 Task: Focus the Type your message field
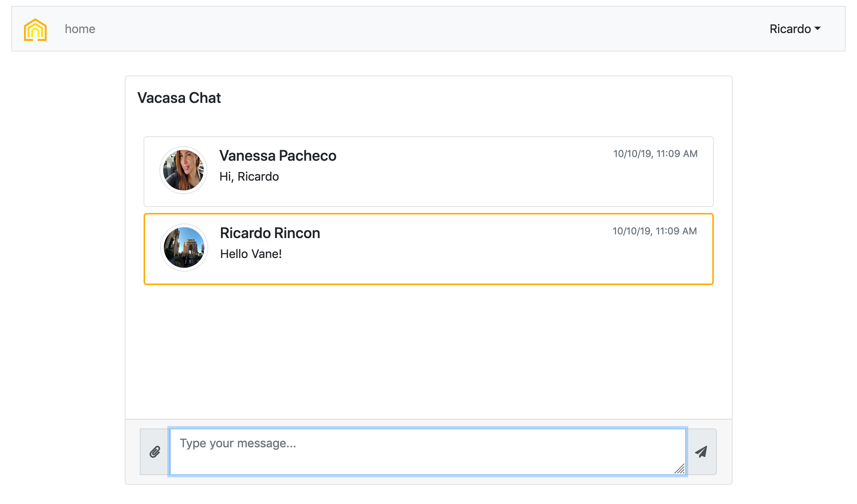pyautogui.click(x=428, y=452)
